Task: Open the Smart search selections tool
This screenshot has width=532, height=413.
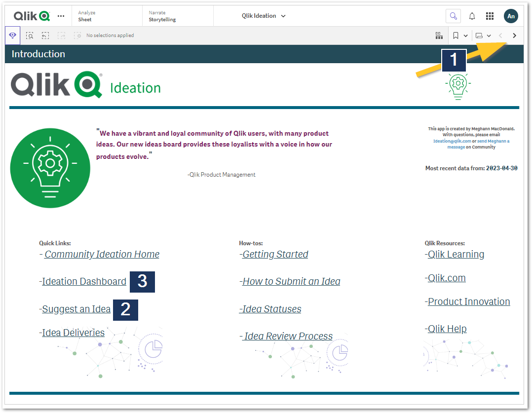Action: pyautogui.click(x=30, y=35)
